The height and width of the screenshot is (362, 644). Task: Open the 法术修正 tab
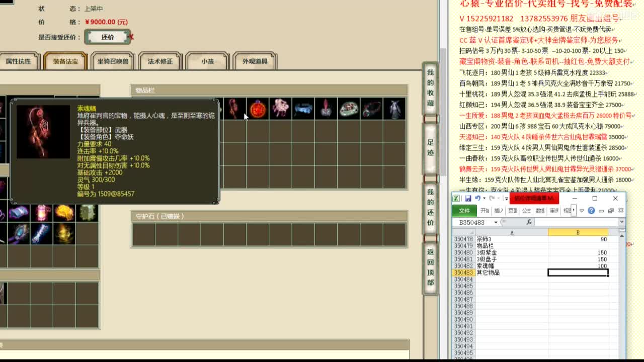[160, 61]
